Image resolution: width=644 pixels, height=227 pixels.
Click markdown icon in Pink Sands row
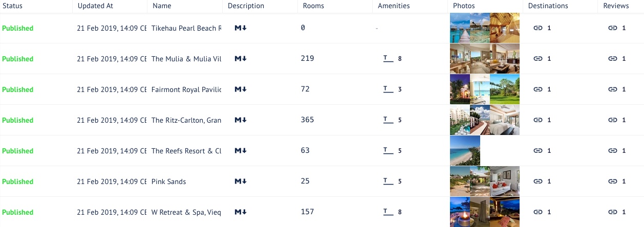click(241, 181)
